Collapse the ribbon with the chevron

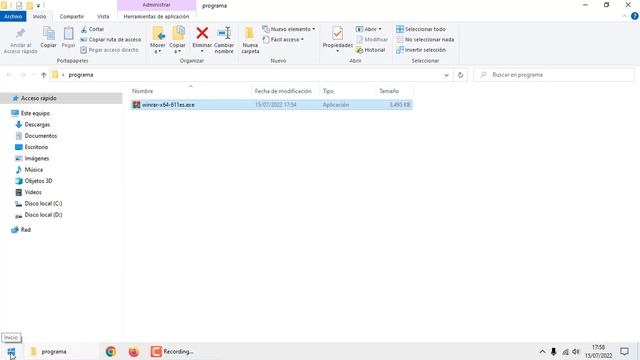coord(624,16)
